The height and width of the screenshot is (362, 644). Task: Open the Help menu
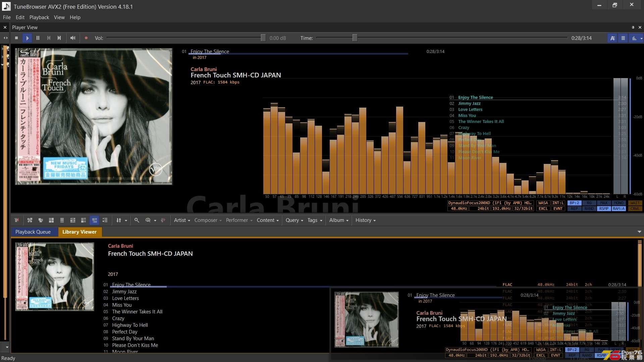(x=75, y=17)
